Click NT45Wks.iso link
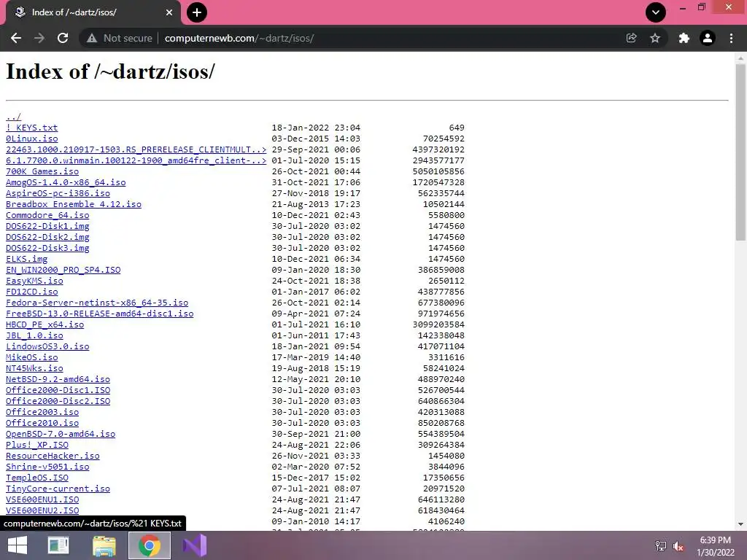The image size is (747, 560). [34, 368]
